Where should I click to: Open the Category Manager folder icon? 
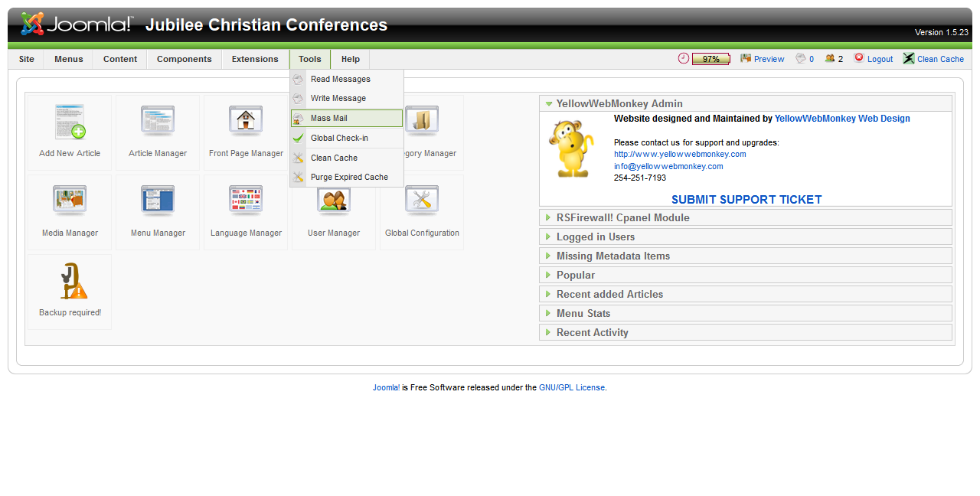coord(422,122)
